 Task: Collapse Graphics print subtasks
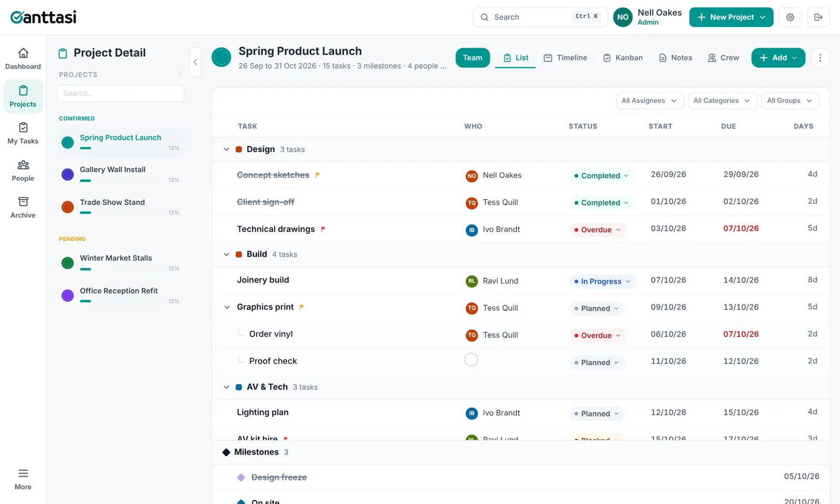point(227,308)
